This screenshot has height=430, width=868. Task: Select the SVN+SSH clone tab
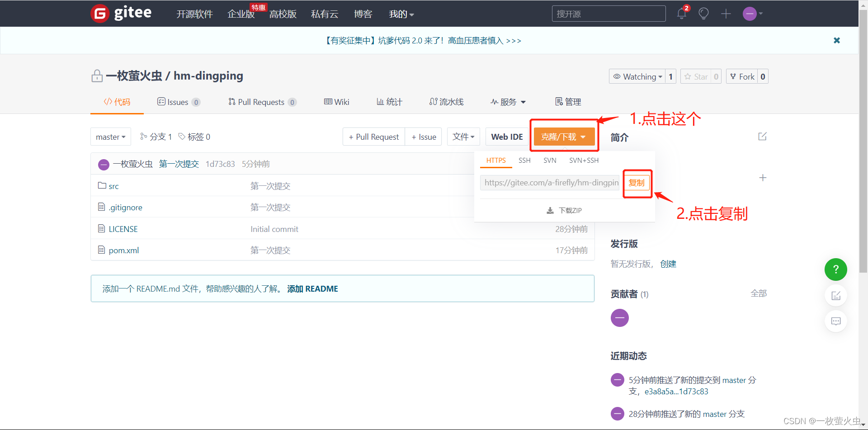click(x=584, y=161)
